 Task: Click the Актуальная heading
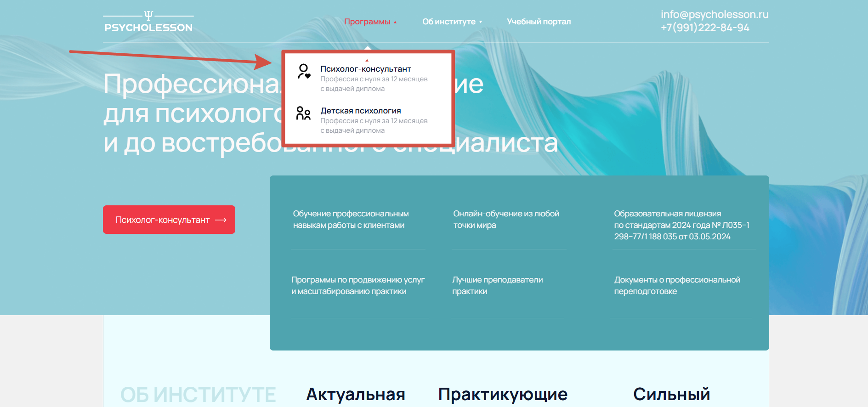point(356,395)
